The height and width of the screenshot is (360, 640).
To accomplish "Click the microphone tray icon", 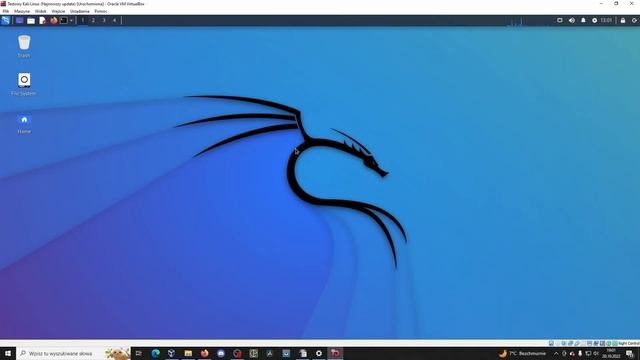I will (x=580, y=353).
